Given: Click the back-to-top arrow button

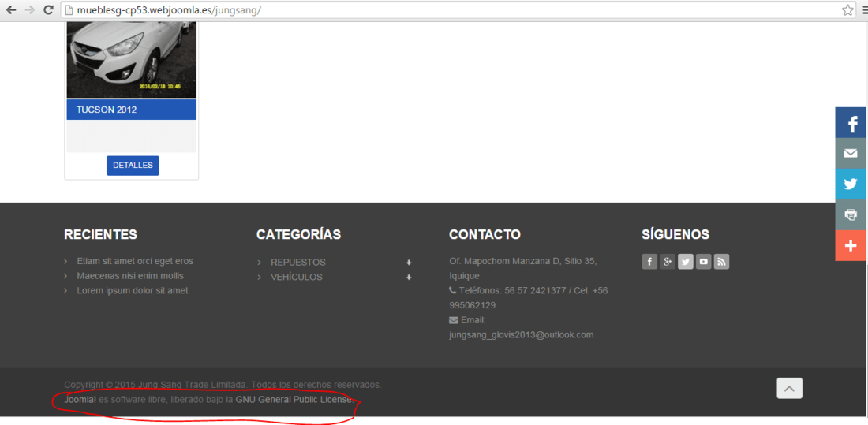Looking at the screenshot, I should coord(789,389).
